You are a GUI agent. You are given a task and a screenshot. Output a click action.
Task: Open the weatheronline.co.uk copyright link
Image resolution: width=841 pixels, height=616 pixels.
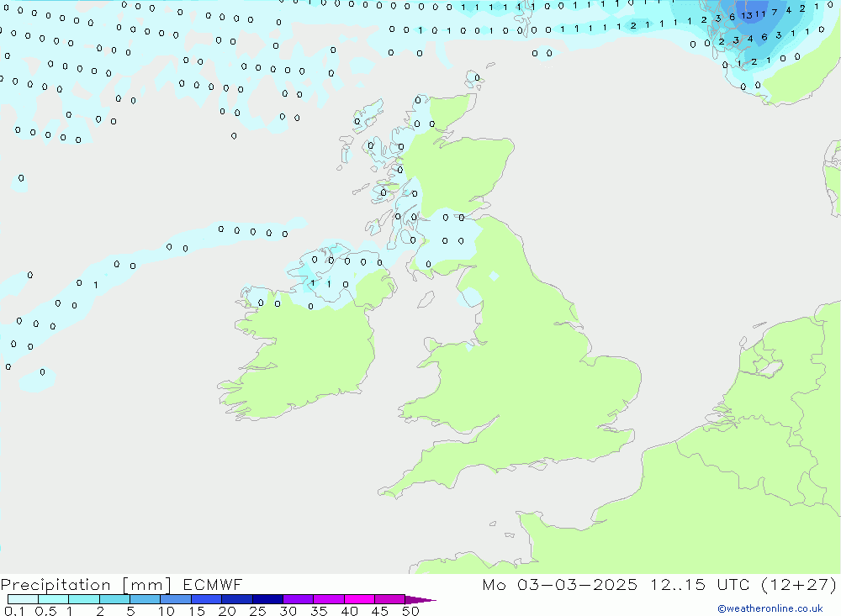770,608
